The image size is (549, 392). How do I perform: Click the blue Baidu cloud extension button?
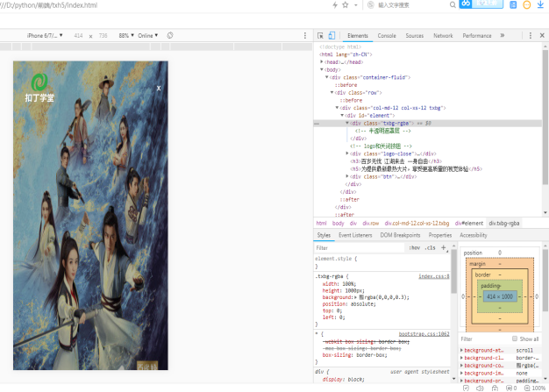point(481,4)
